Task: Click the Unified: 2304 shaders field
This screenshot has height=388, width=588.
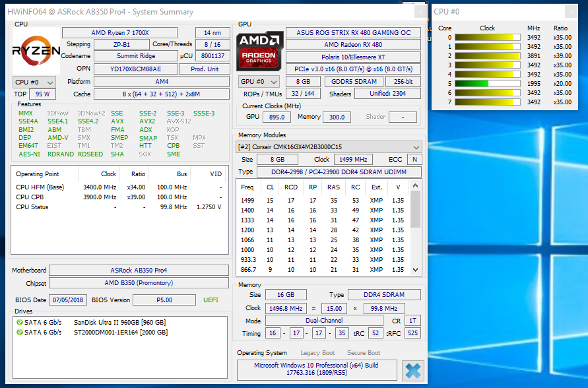Action: (x=388, y=94)
